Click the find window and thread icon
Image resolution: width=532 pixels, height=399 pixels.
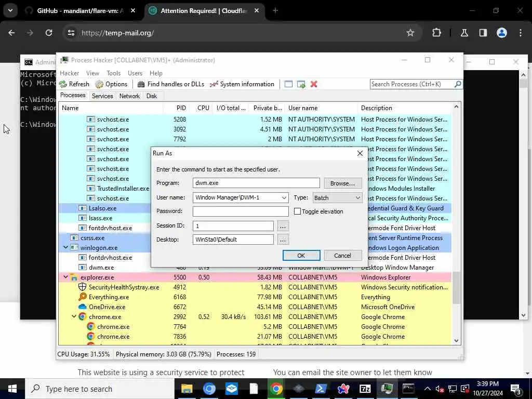(x=301, y=84)
